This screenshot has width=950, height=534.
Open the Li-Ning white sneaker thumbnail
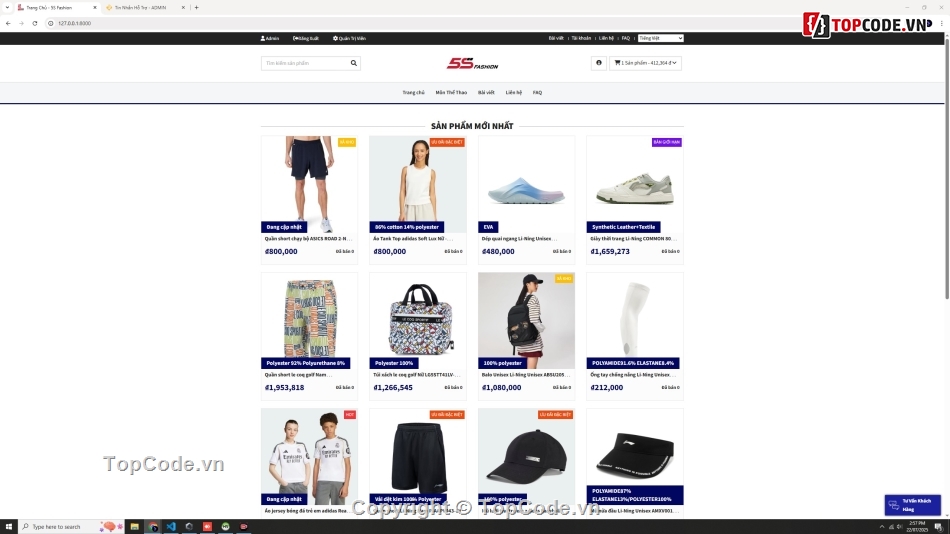coord(634,184)
